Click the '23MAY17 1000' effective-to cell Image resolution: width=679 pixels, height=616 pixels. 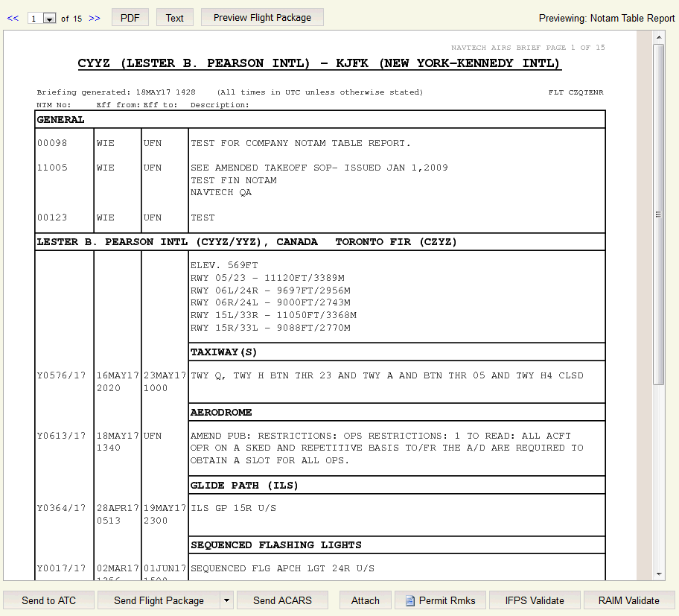click(165, 381)
